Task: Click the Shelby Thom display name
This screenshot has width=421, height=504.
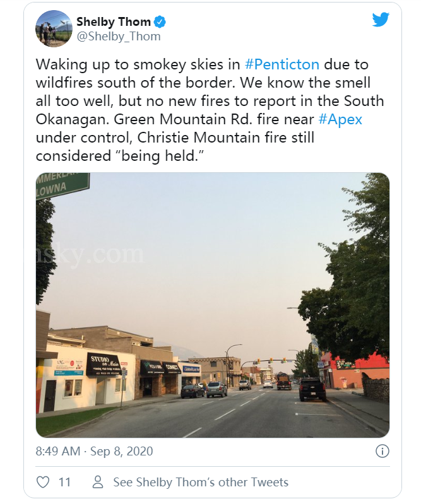Action: click(x=114, y=21)
